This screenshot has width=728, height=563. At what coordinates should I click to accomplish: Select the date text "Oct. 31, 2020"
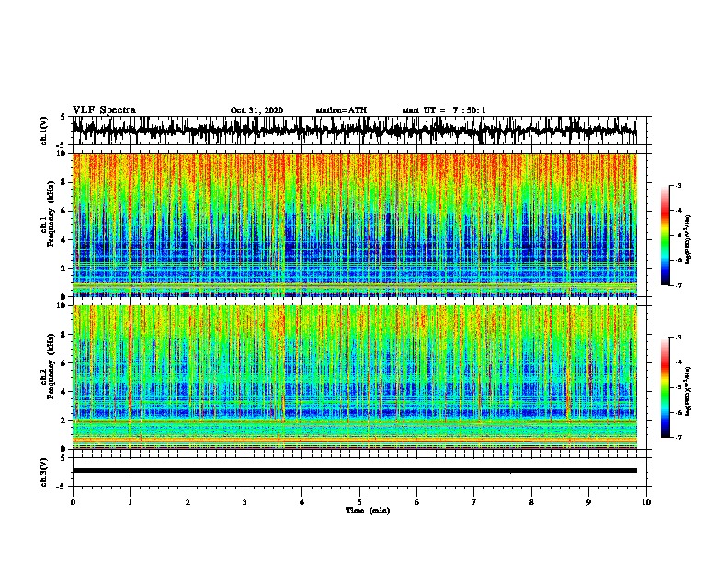(x=256, y=110)
